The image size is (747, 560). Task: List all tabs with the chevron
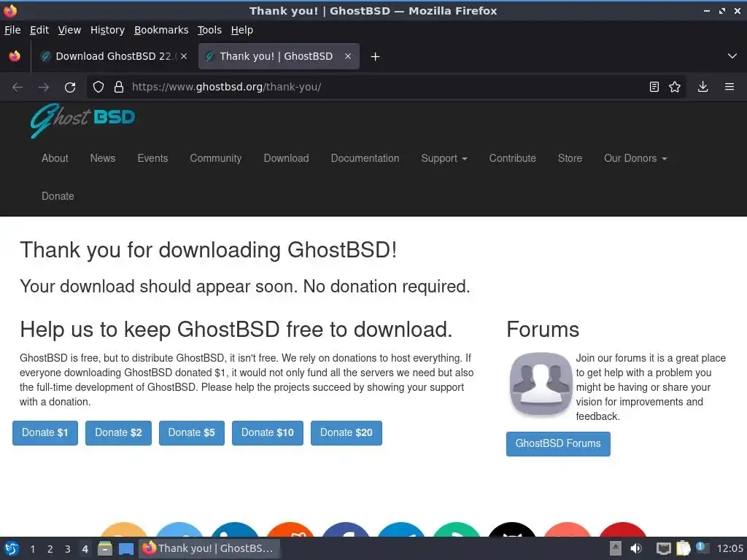(x=732, y=56)
